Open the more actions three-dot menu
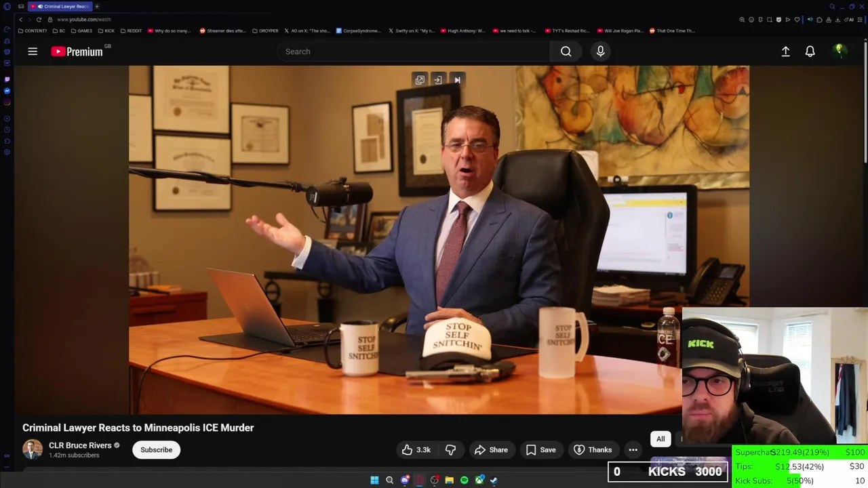This screenshot has height=488, width=868. (633, 449)
